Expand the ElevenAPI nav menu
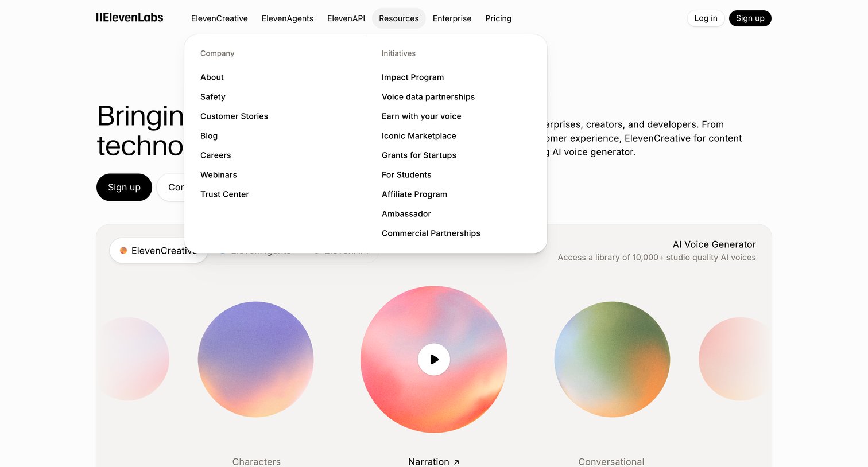Viewport: 868px width, 467px height. coord(346,18)
